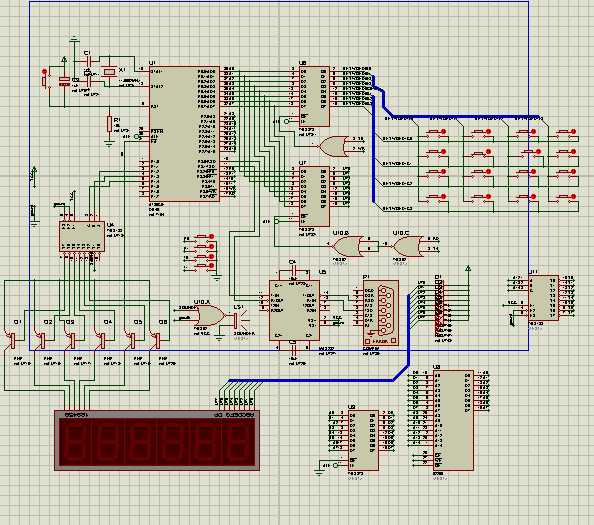Select the U1 microcontroller chip
The height and width of the screenshot is (525, 594).
184,134
